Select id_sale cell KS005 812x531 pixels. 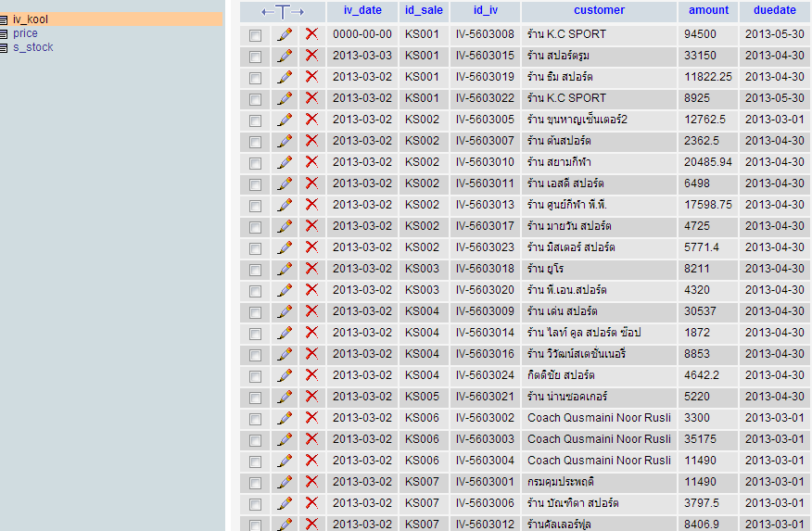[x=425, y=397]
